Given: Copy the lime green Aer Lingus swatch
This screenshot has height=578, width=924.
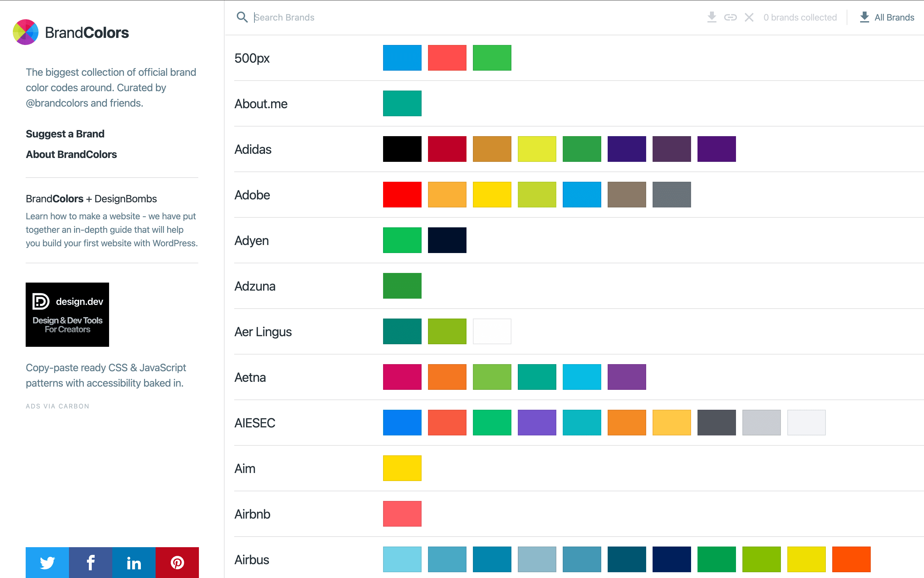Looking at the screenshot, I should click(447, 331).
